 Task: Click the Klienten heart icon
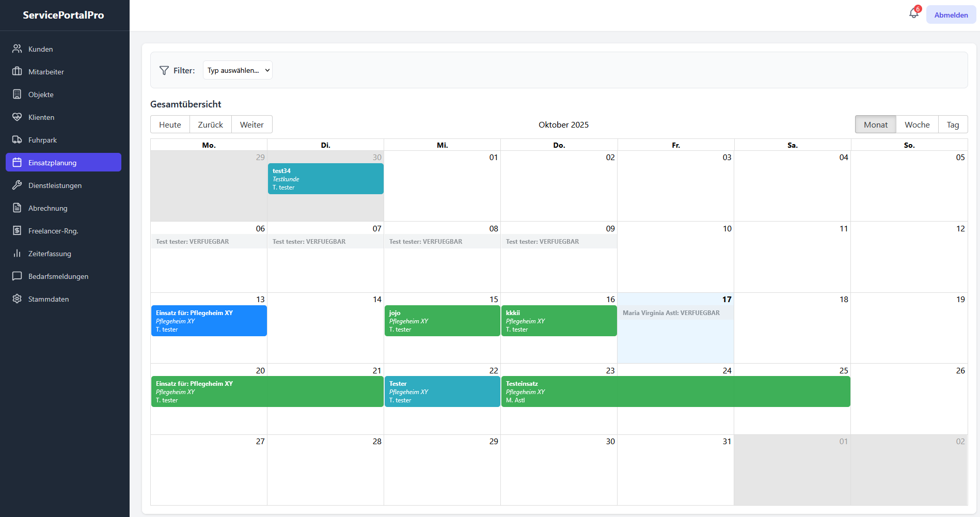point(17,117)
